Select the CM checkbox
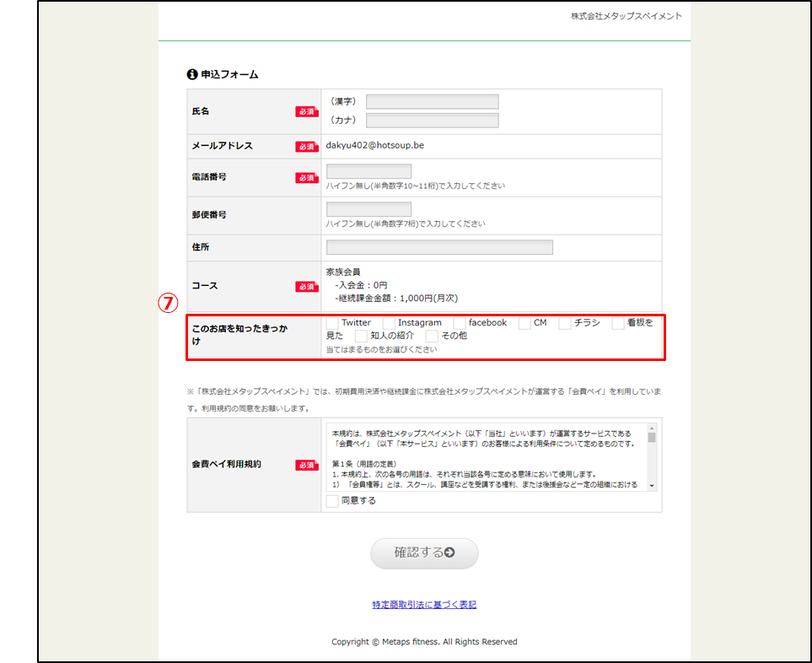Viewport: 812px width, 663px height. [524, 323]
